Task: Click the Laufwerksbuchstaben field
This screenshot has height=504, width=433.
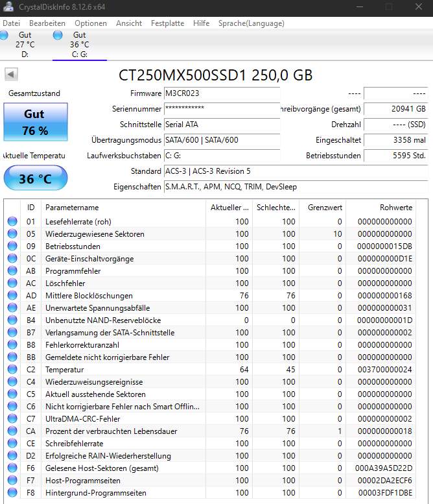Action: (x=222, y=156)
